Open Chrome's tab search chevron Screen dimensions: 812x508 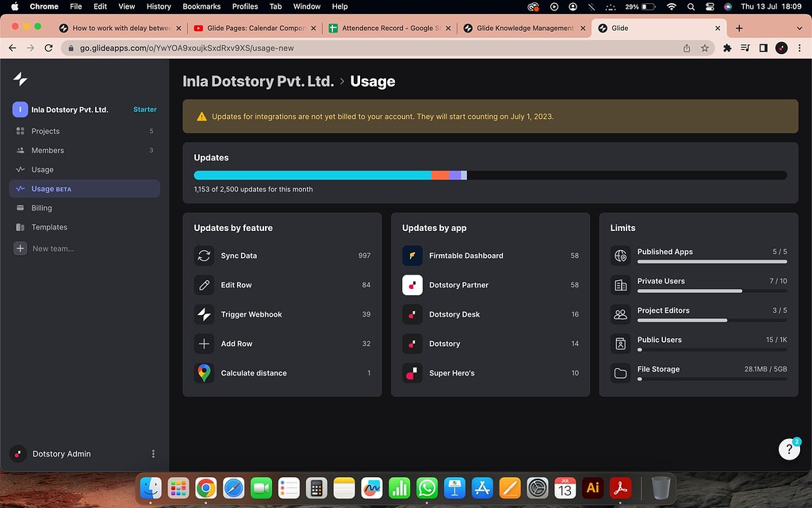800,27
